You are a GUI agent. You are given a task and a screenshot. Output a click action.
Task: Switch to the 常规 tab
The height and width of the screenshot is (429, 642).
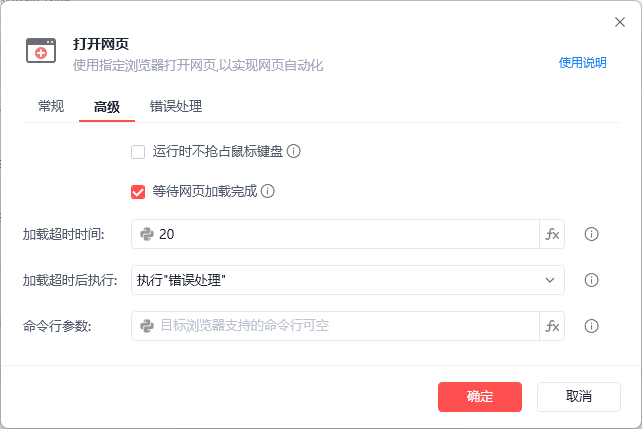click(51, 106)
